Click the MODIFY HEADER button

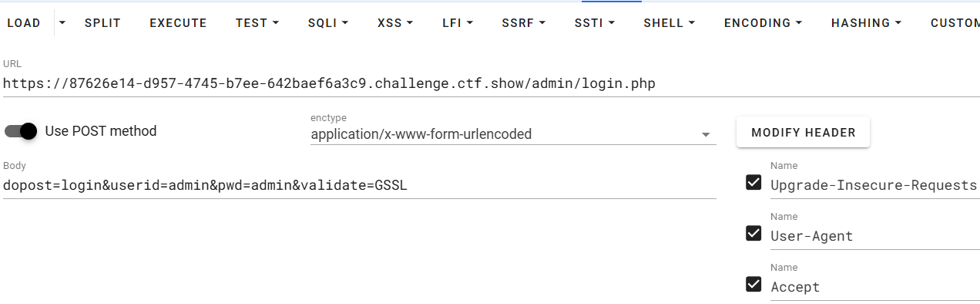click(803, 132)
